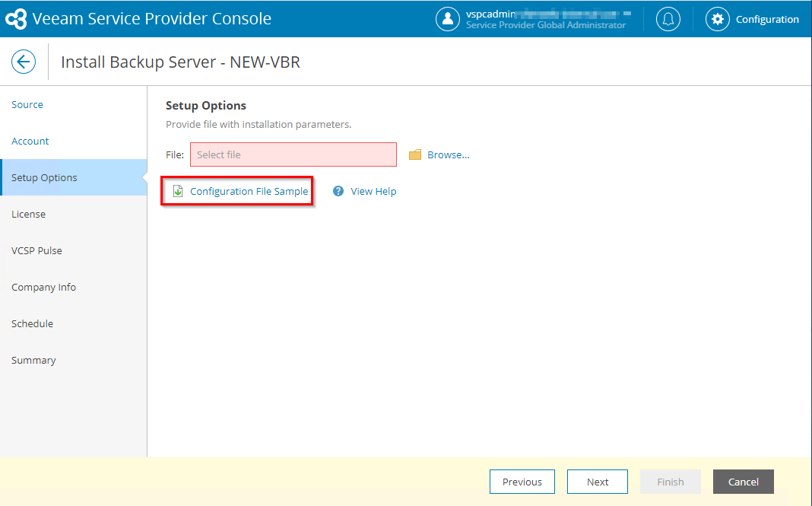
Task: Click the vspcadmin user name
Action: [x=490, y=14]
